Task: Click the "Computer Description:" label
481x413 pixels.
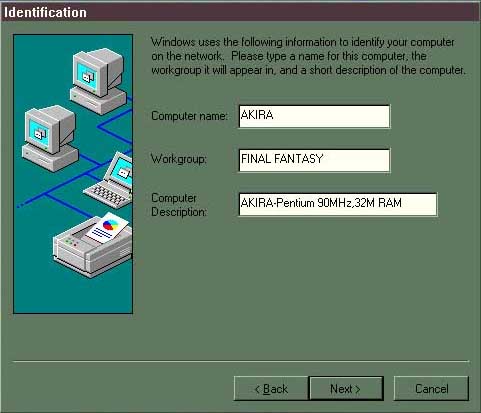Action: click(179, 205)
